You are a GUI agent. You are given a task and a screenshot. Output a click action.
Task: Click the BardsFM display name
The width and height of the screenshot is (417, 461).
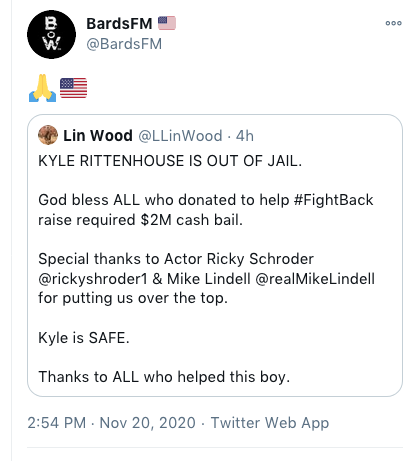[x=119, y=24]
